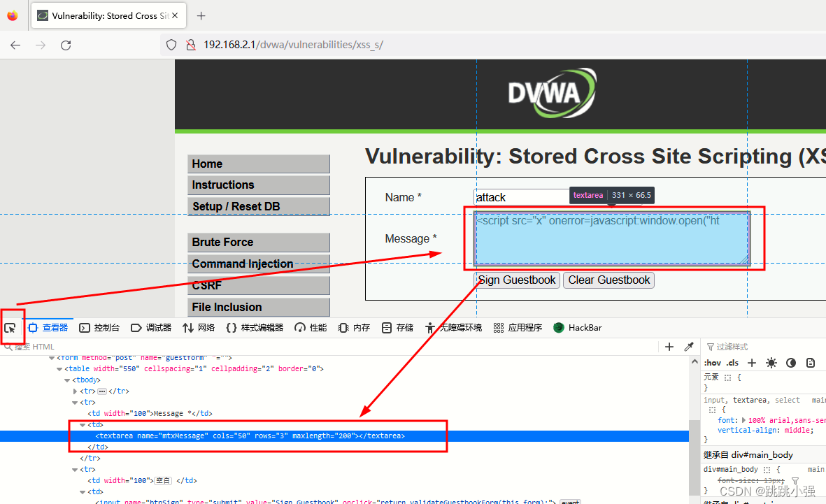
Task: Toggle print media simulation page icon
Action: pos(811,363)
